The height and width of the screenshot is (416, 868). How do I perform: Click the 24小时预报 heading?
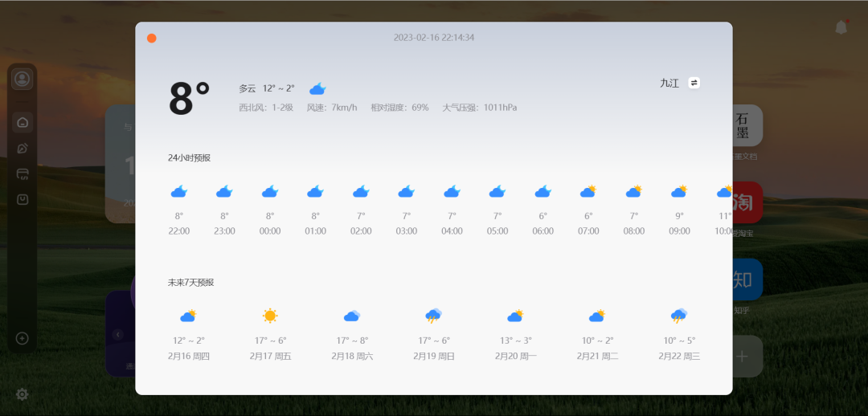point(190,157)
